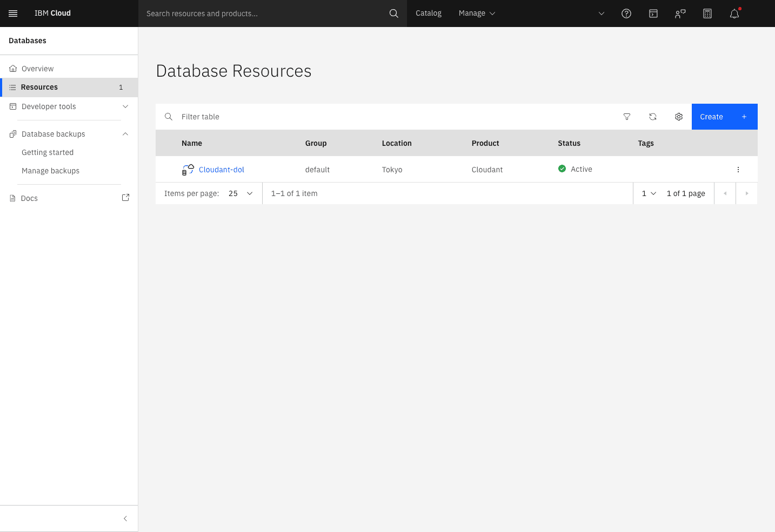
Task: Open the page number selector
Action: pos(649,193)
